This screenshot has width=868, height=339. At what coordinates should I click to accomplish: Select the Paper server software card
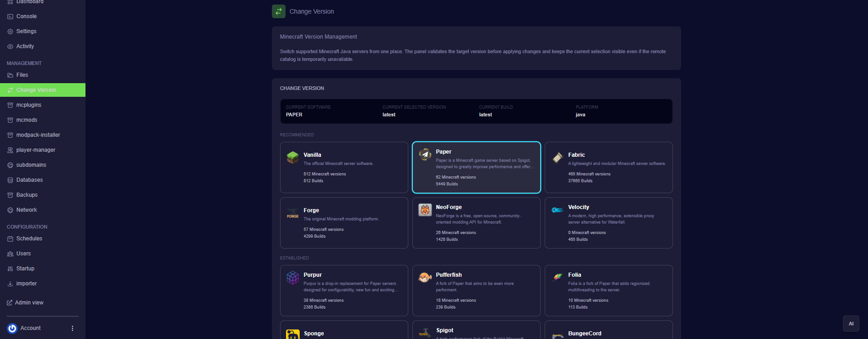click(477, 167)
